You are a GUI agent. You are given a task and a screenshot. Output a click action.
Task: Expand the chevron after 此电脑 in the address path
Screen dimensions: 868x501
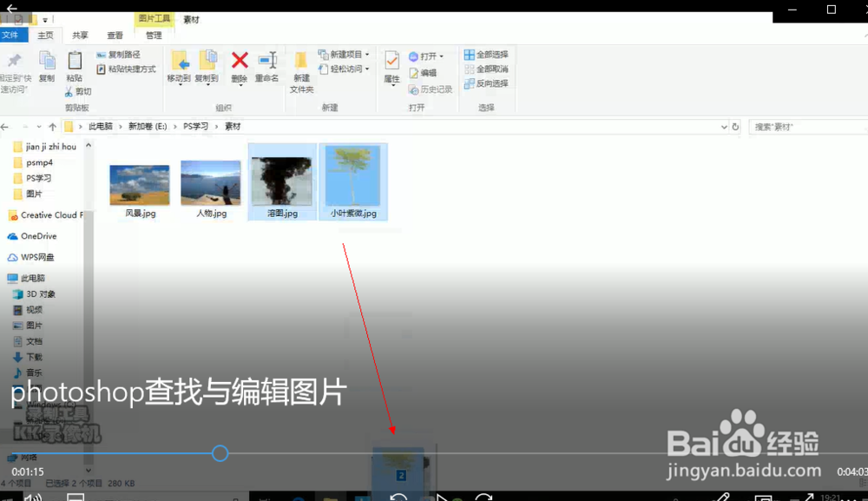click(x=120, y=127)
